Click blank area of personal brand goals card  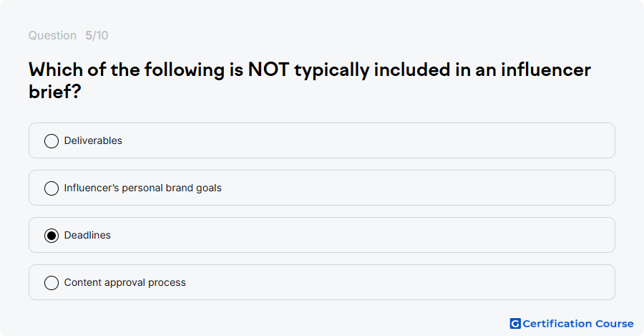coord(411,188)
